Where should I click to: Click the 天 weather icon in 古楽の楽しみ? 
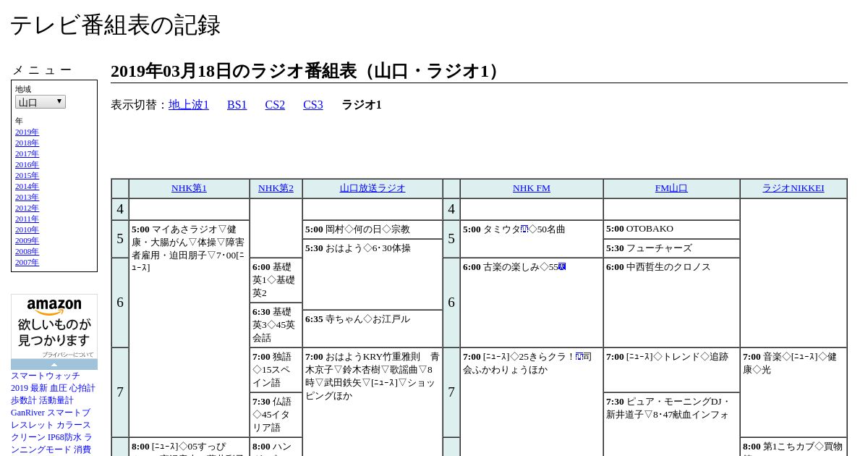[562, 267]
